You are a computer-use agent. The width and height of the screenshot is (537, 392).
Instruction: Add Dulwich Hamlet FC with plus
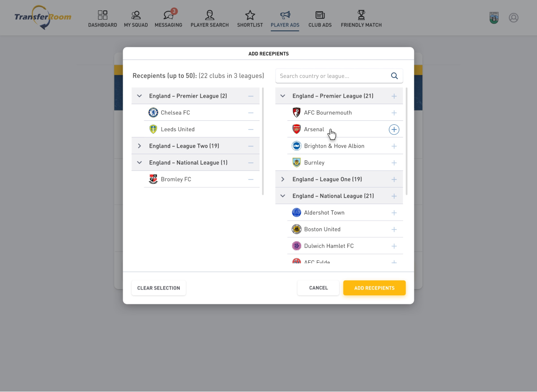coord(394,246)
